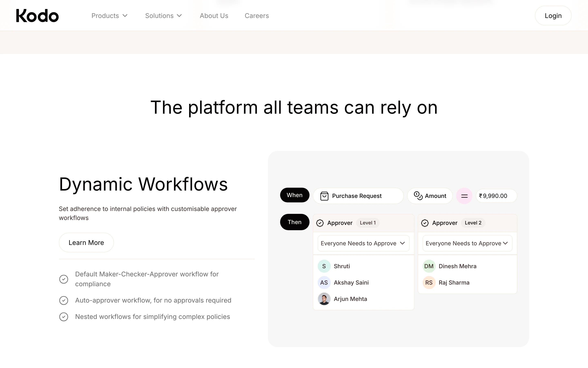Click the When pill

coord(294,195)
